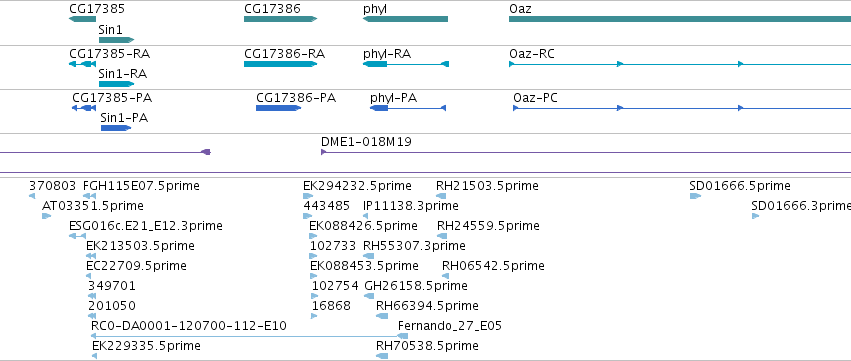Click the GH26158.5prime EST marker
This screenshot has height=361, width=851.
[369, 296]
